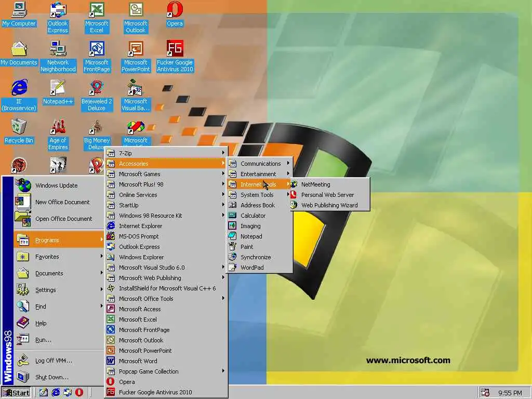Launch Windows Update from Start menu
This screenshot has height=399, width=532.
(59, 185)
